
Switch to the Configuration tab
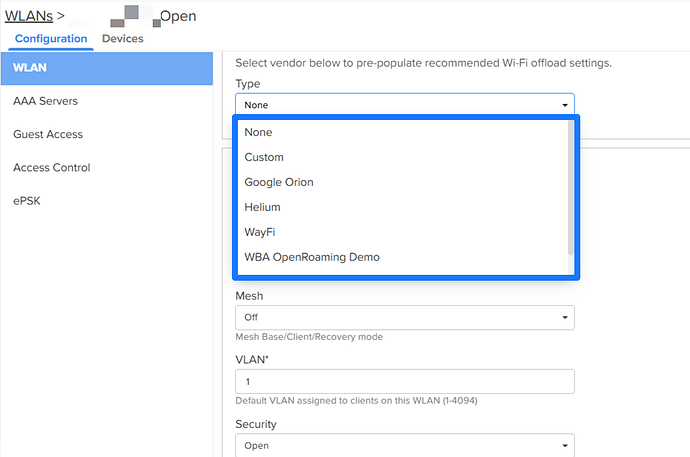[51, 39]
